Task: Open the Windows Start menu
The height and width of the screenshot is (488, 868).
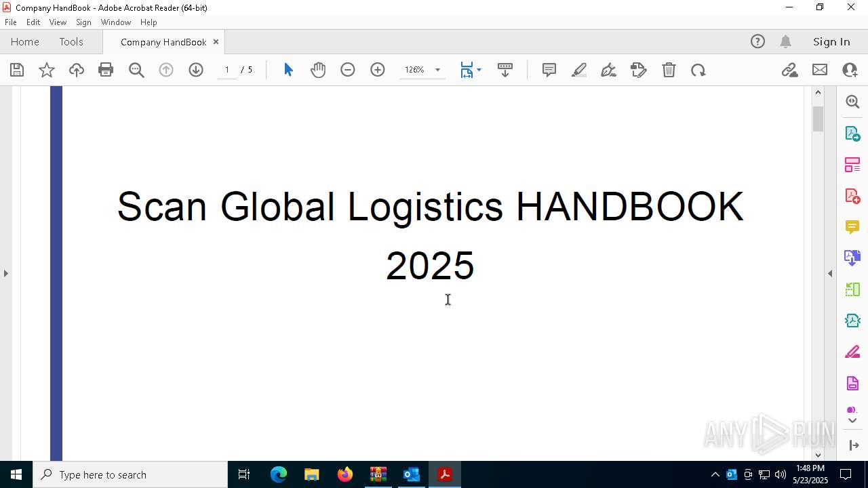Action: pos(16,474)
